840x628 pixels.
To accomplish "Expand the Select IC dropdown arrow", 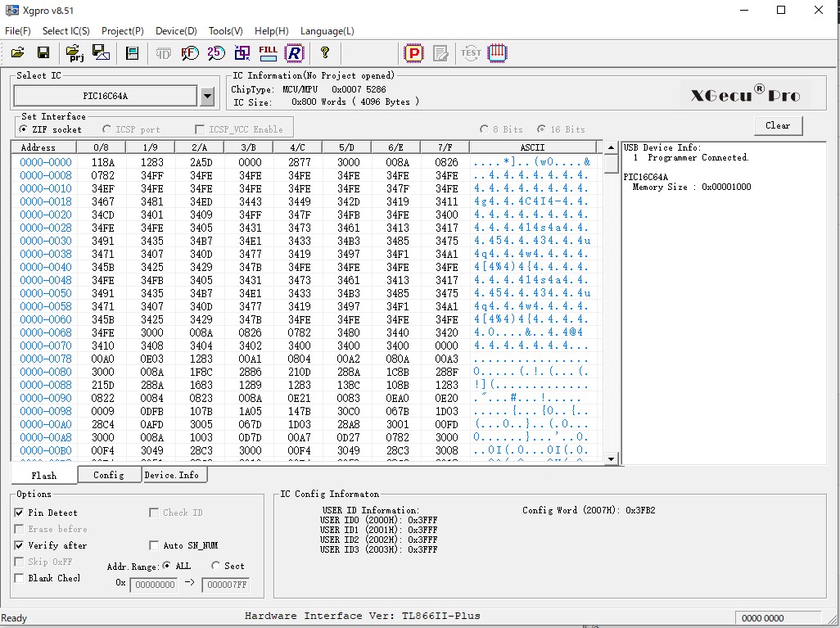I will tap(207, 97).
